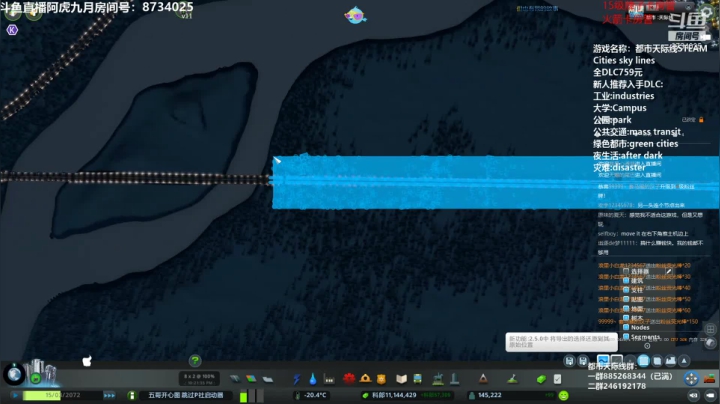Screen dimensions: 720x404
Task: Click the city name 五哥开心圈 field
Action: pyautogui.click(x=186, y=395)
